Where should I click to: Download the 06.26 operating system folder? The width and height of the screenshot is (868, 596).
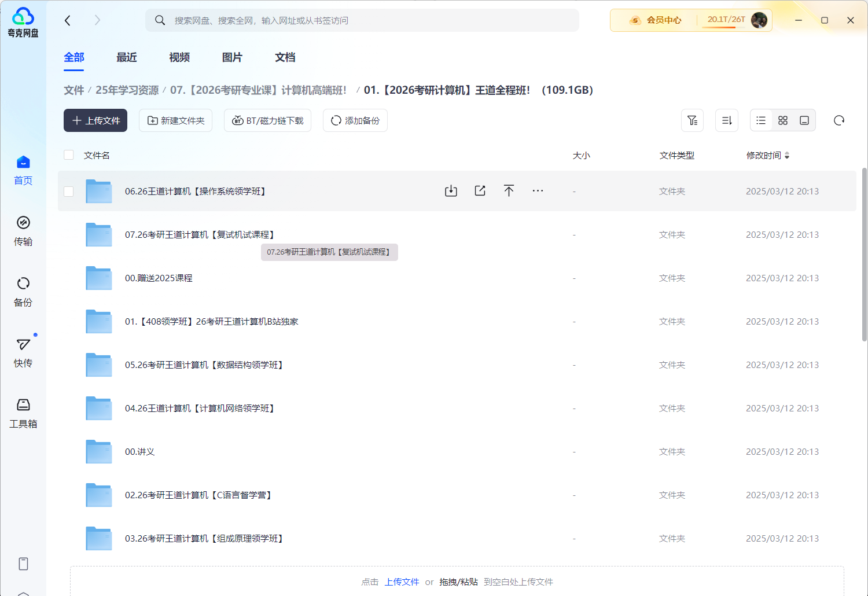(451, 191)
